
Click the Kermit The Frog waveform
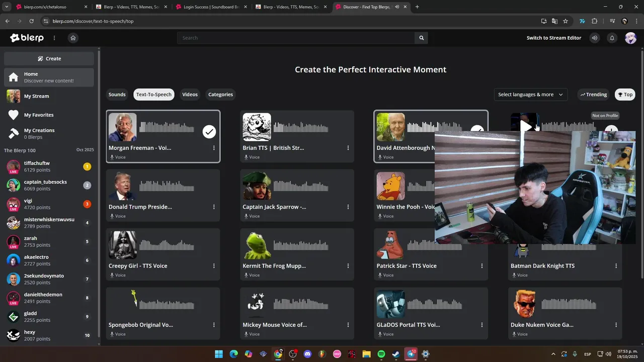(x=301, y=245)
